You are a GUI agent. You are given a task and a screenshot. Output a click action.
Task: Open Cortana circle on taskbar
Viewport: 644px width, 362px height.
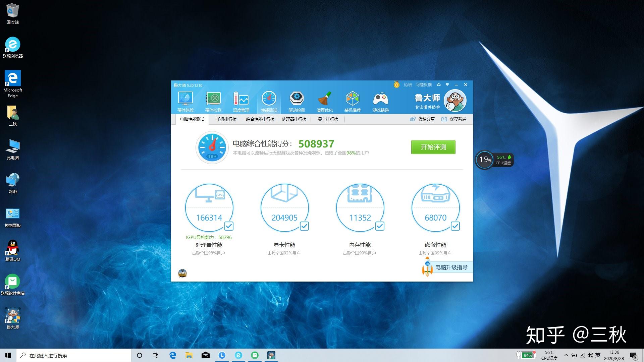coord(140,355)
